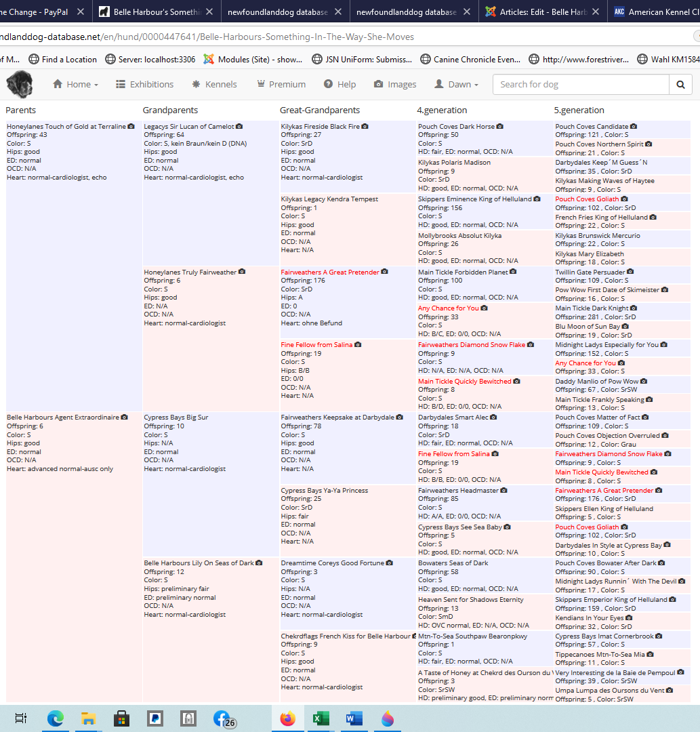This screenshot has width=700, height=732.
Task: Click the search magnifier button
Action: [680, 85]
